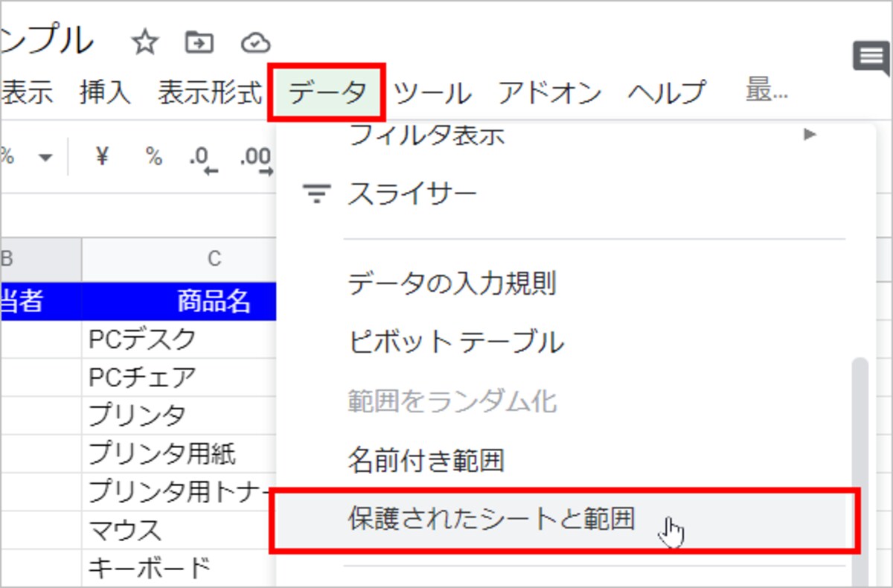Click the PCデスク cell
The image size is (893, 588).
point(179,339)
